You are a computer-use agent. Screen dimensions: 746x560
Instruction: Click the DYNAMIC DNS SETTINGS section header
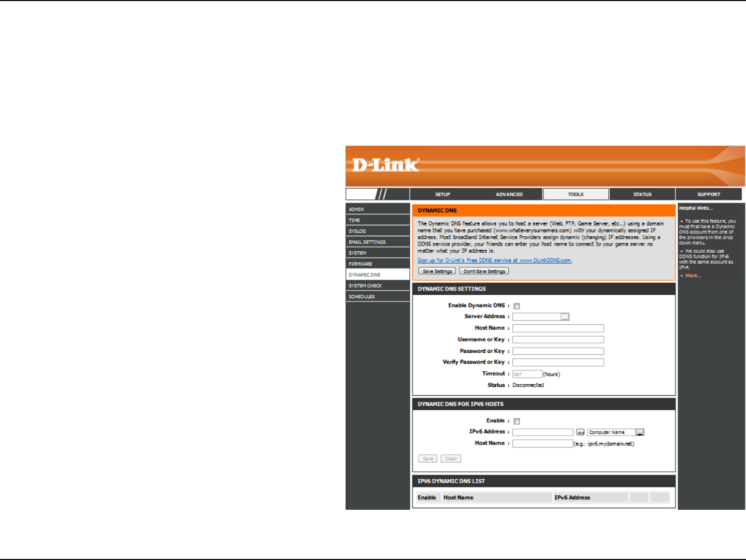pos(544,289)
